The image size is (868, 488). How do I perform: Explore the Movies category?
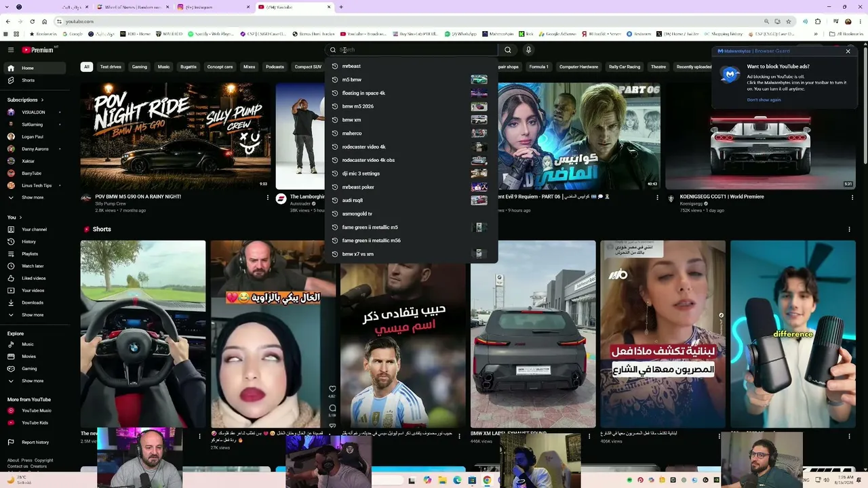[x=34, y=357]
